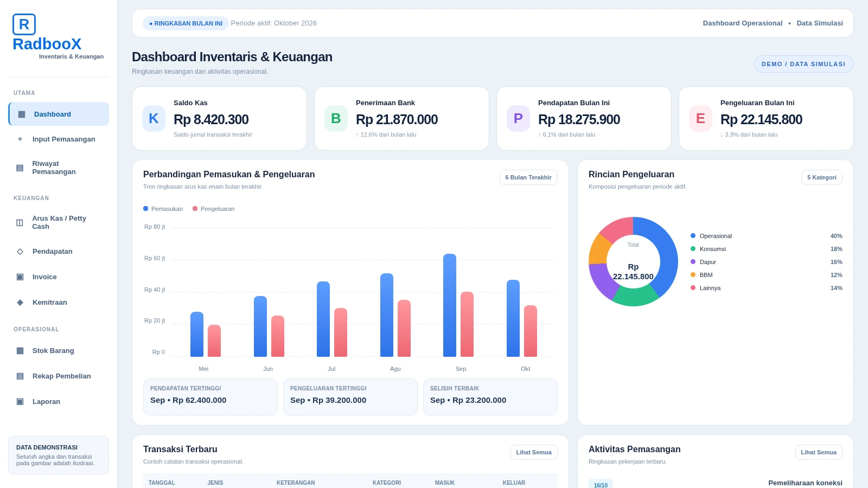Click the Tanggal column header
The width and height of the screenshot is (868, 488).
(x=162, y=483)
